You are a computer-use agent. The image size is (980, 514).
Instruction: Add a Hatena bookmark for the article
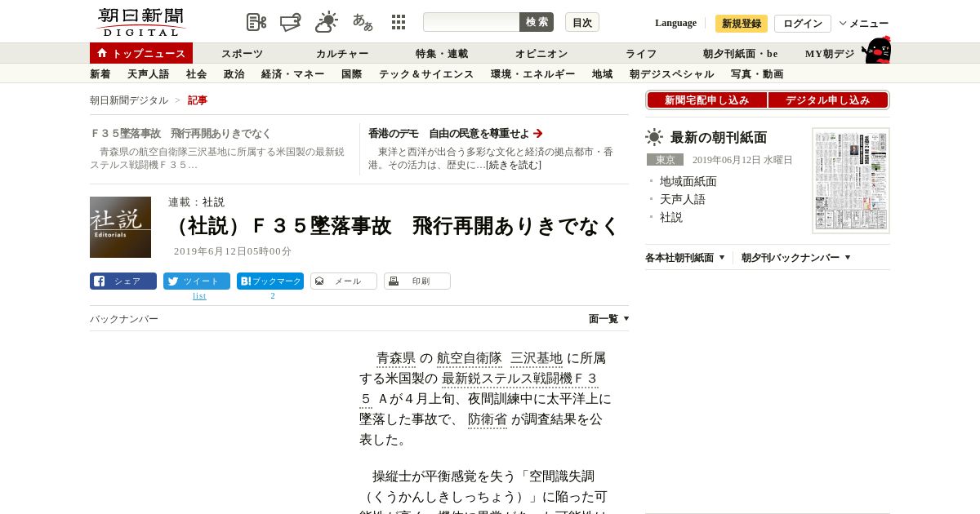coord(270,281)
